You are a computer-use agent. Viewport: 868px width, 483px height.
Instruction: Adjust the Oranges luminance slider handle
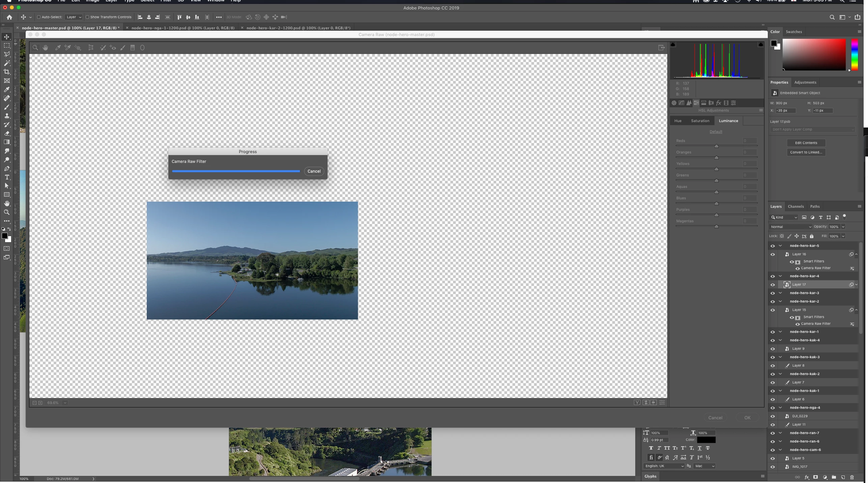coord(716,158)
